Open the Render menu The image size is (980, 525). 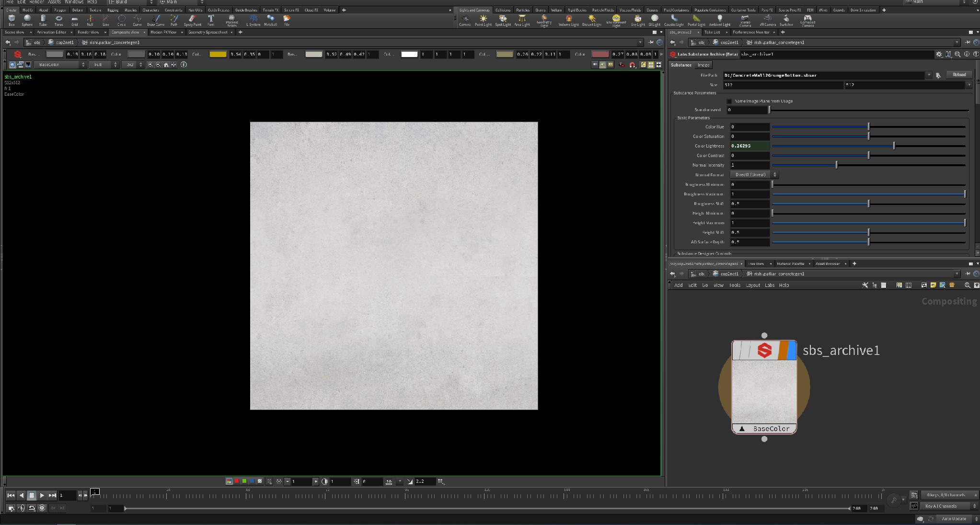pyautogui.click(x=36, y=2)
